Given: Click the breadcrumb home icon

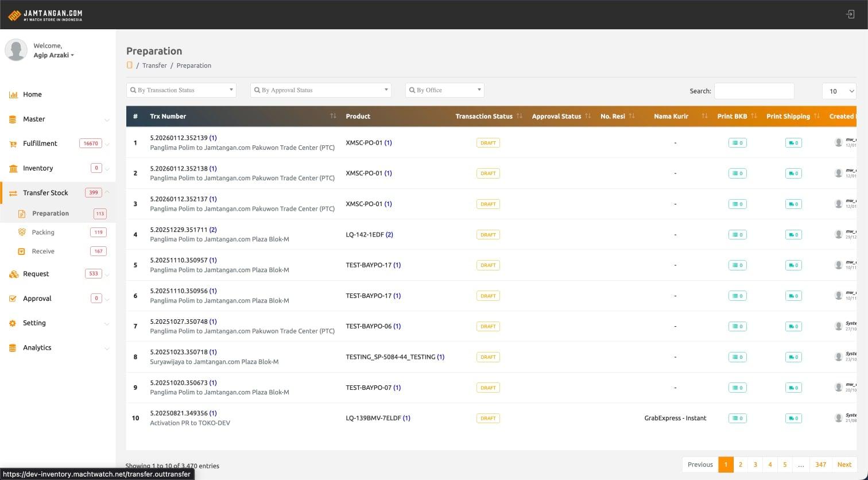Looking at the screenshot, I should coord(130,65).
